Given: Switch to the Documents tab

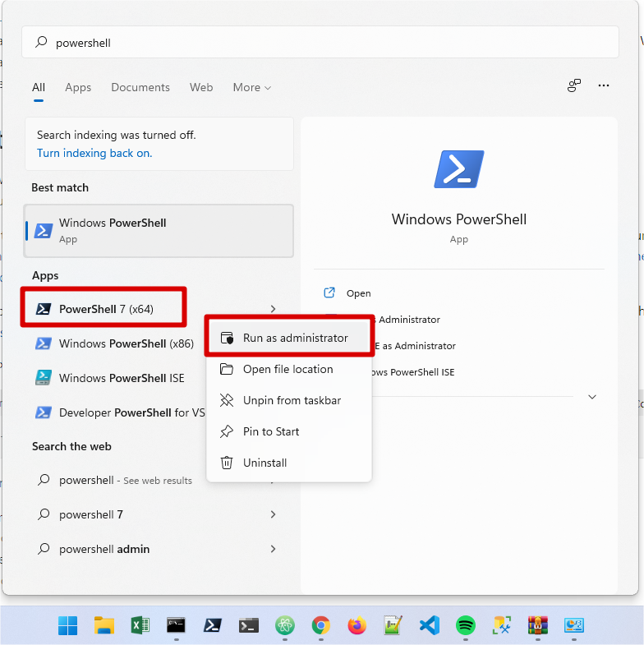Looking at the screenshot, I should 140,87.
